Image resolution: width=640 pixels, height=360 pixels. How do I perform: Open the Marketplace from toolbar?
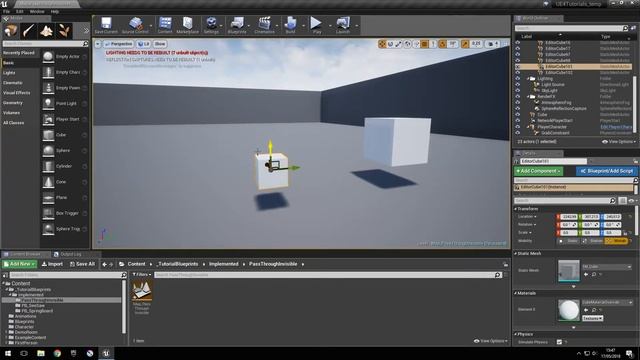(187, 25)
